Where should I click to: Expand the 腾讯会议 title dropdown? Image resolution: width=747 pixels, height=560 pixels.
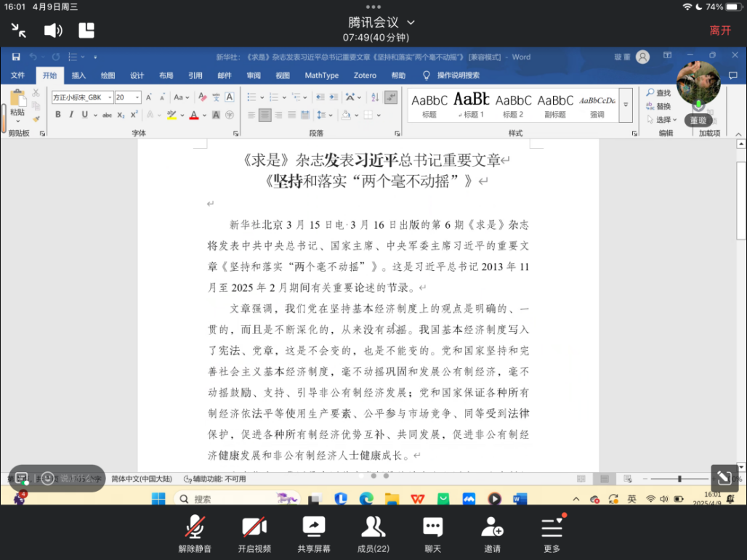[411, 23]
